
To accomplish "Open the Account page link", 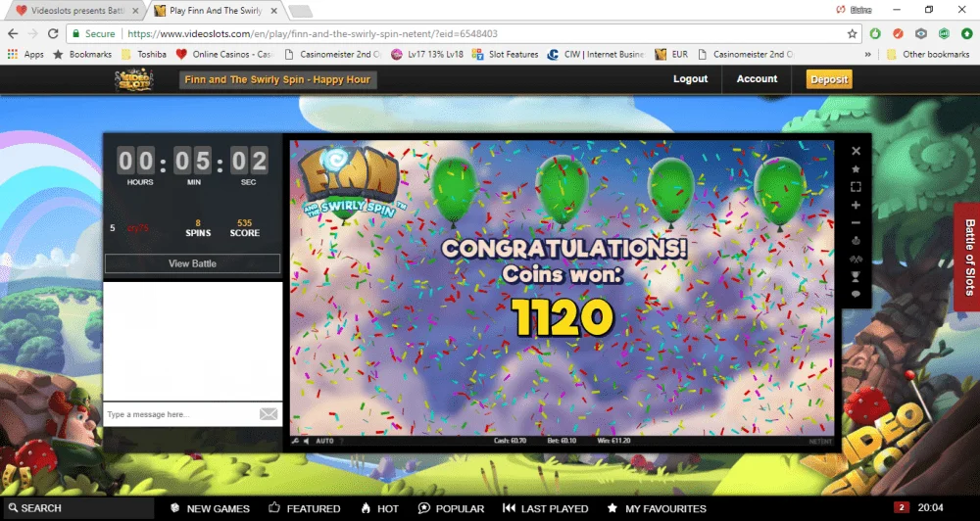I will pos(757,78).
